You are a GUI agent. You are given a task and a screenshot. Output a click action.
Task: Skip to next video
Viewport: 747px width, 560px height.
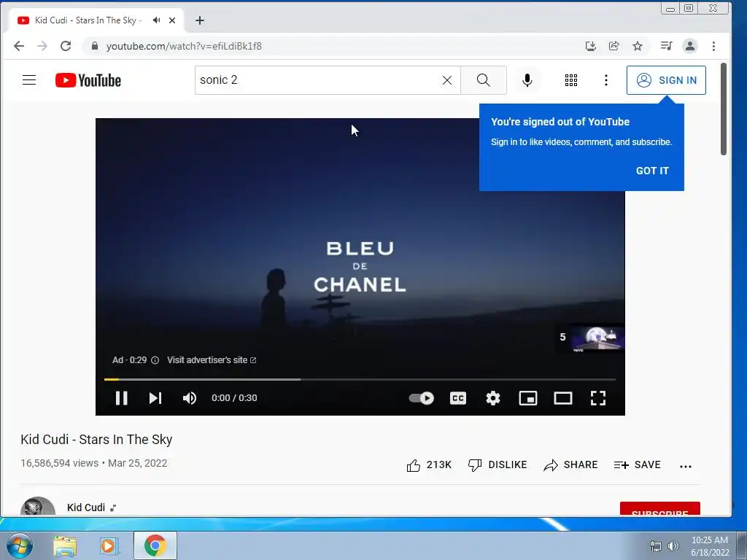click(x=155, y=398)
